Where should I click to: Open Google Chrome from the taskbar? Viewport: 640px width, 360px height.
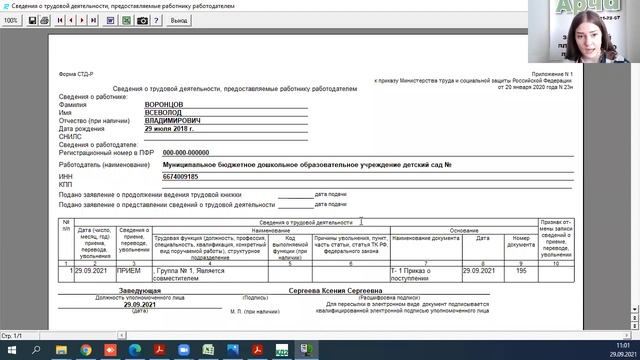[86, 350]
